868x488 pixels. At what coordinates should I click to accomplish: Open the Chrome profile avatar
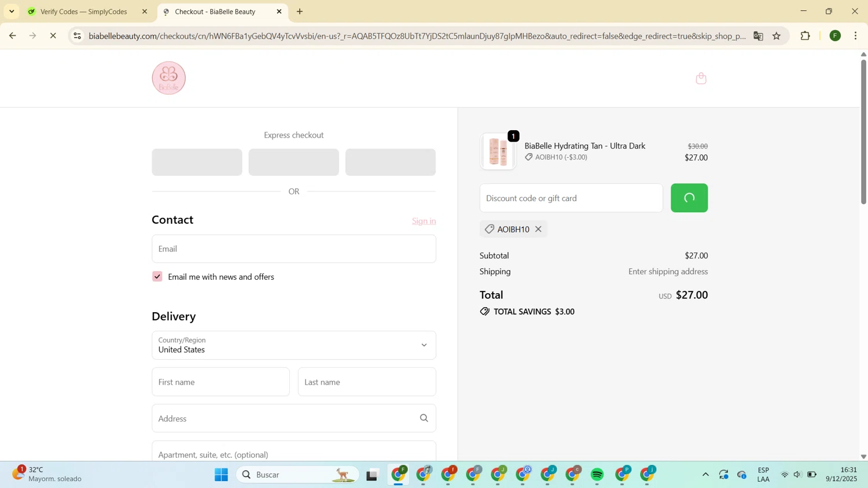(x=835, y=36)
